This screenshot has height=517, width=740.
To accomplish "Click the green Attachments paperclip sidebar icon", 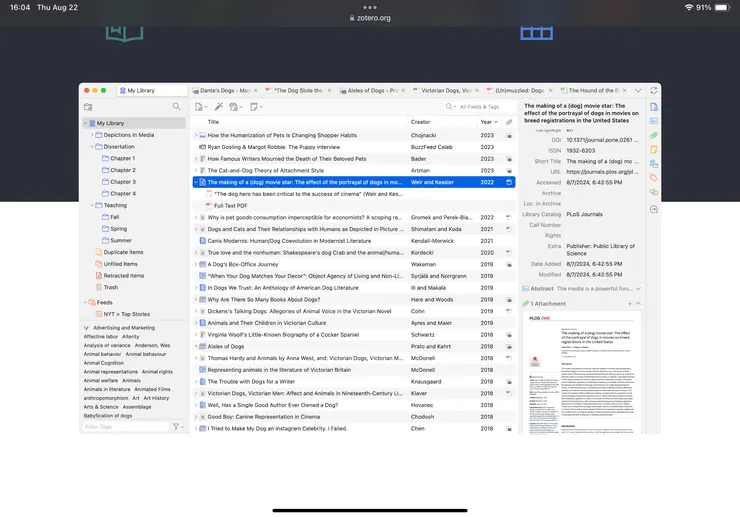I will pyautogui.click(x=654, y=134).
